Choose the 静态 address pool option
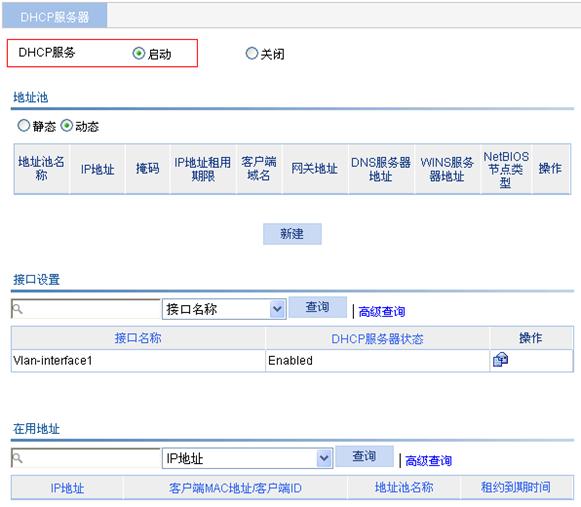The image size is (581, 507). tap(23, 126)
